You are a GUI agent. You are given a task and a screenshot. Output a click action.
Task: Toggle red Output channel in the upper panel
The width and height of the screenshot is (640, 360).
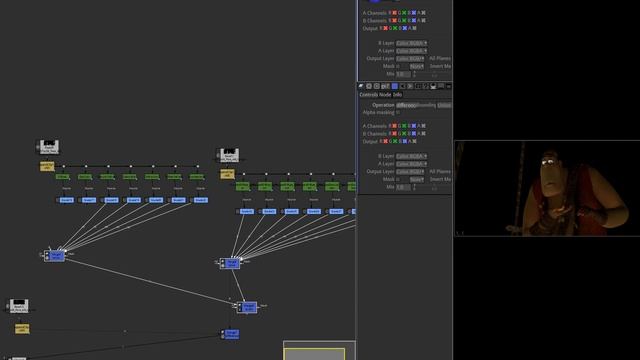pyautogui.click(x=385, y=28)
